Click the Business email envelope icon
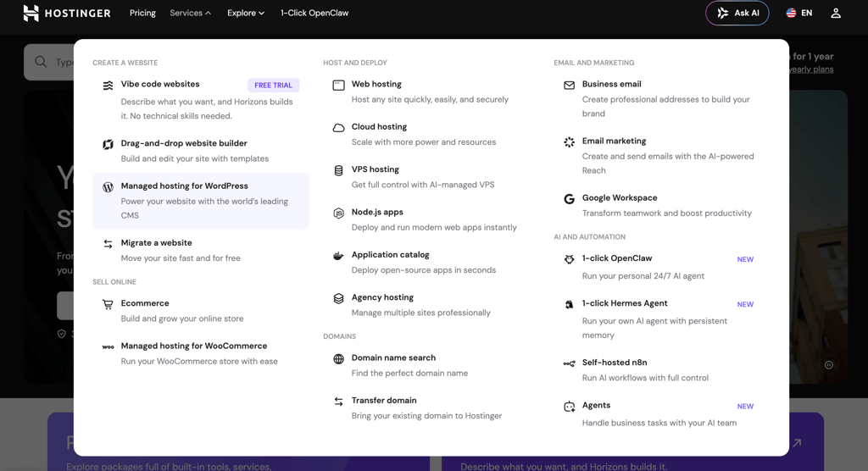Image resolution: width=868 pixels, height=471 pixels. 569,86
